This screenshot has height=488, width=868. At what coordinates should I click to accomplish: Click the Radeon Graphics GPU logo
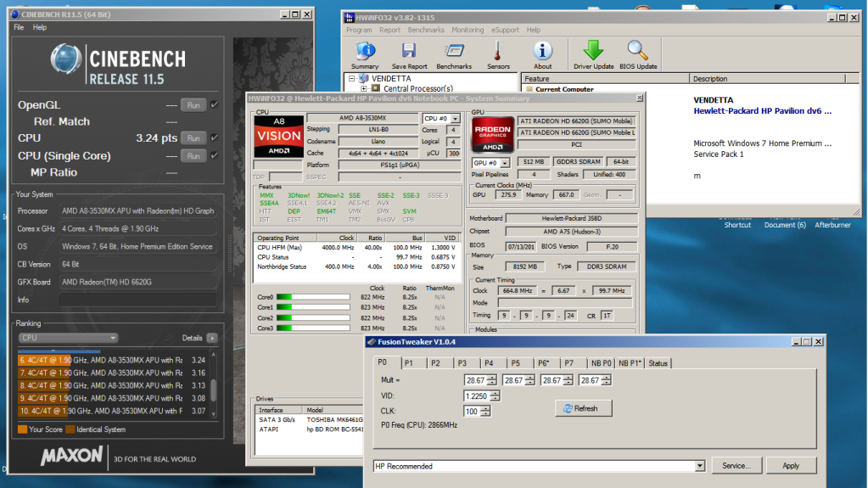click(492, 134)
